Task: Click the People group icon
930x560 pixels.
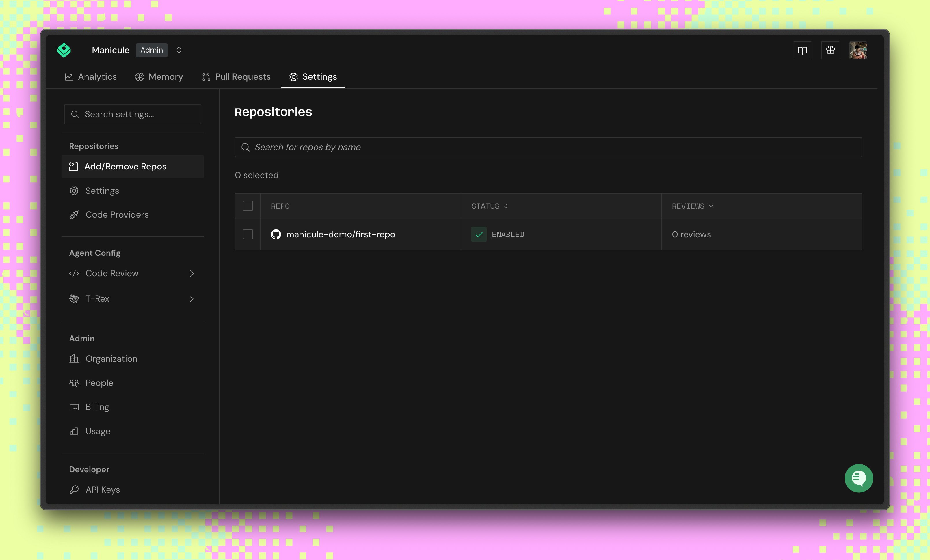Action: point(74,383)
